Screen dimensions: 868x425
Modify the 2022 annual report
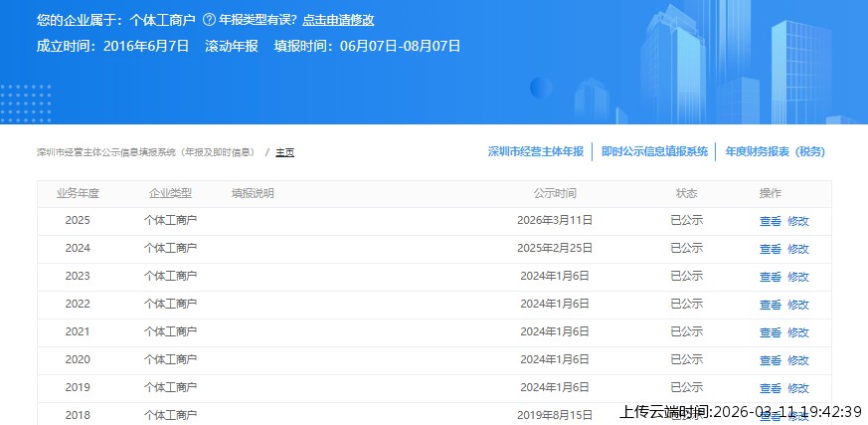[x=798, y=305]
